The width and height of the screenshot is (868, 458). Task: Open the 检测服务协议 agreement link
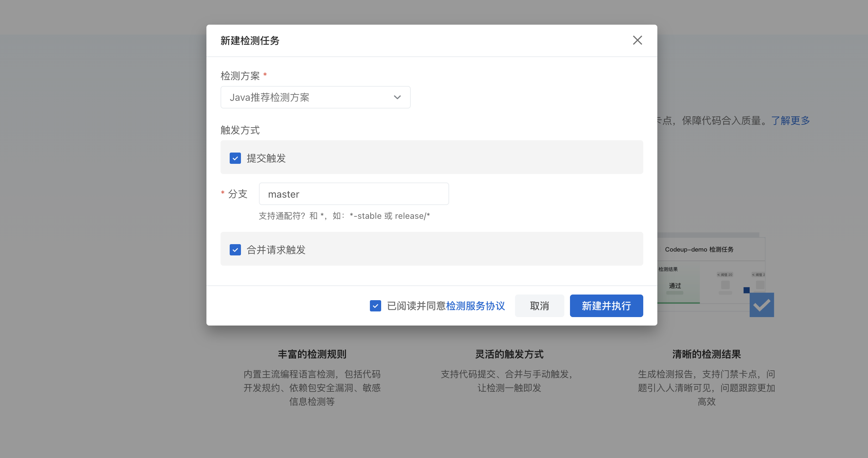coord(476,306)
